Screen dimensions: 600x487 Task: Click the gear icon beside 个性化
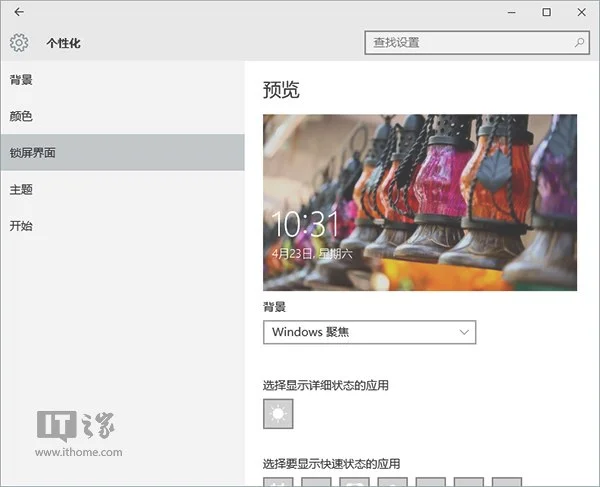coord(19,43)
